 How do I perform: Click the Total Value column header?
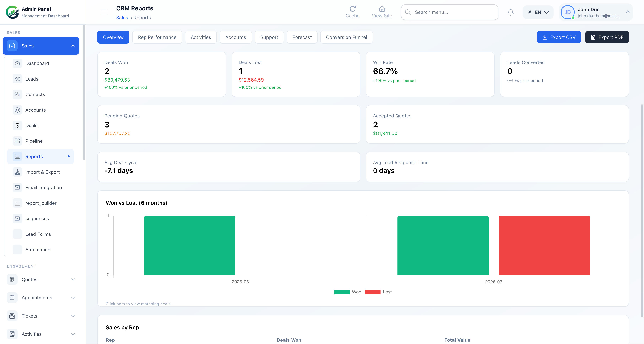[x=457, y=340]
